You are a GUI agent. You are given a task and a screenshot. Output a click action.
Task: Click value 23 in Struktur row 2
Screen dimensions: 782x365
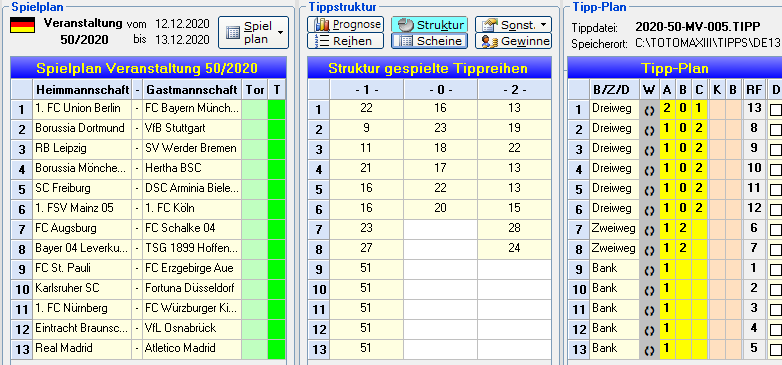(x=440, y=130)
